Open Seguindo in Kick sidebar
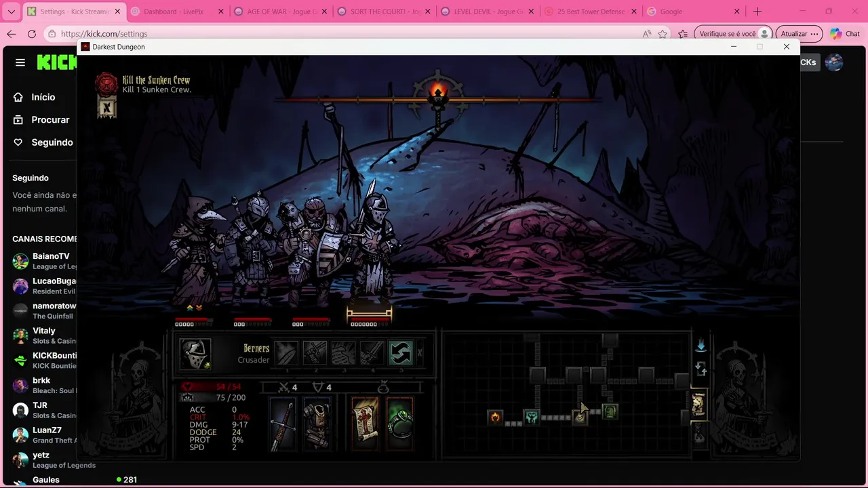 point(42,142)
